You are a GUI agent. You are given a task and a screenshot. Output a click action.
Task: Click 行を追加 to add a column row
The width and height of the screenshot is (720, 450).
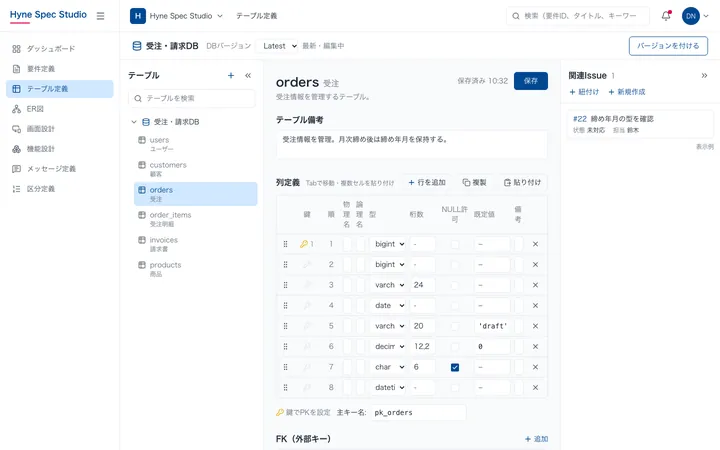click(427, 183)
